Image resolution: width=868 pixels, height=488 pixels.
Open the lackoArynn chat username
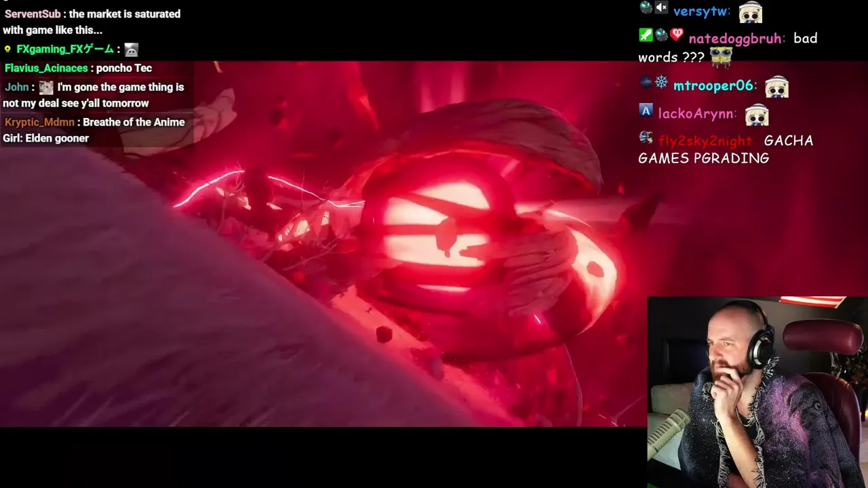[696, 114]
